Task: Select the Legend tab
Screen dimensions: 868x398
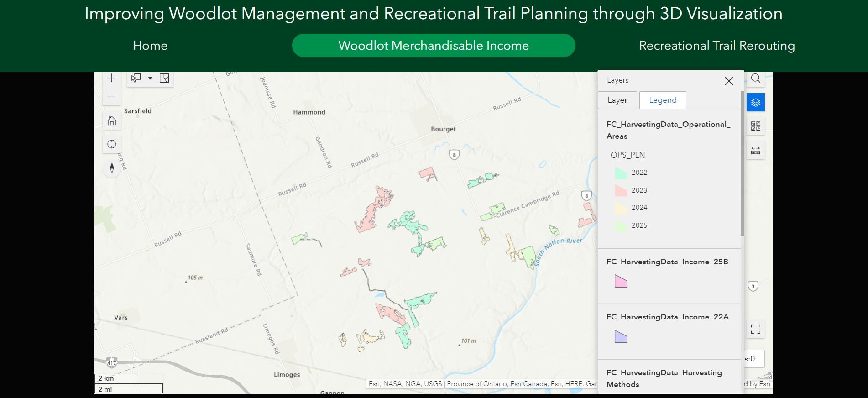Action: click(x=663, y=100)
